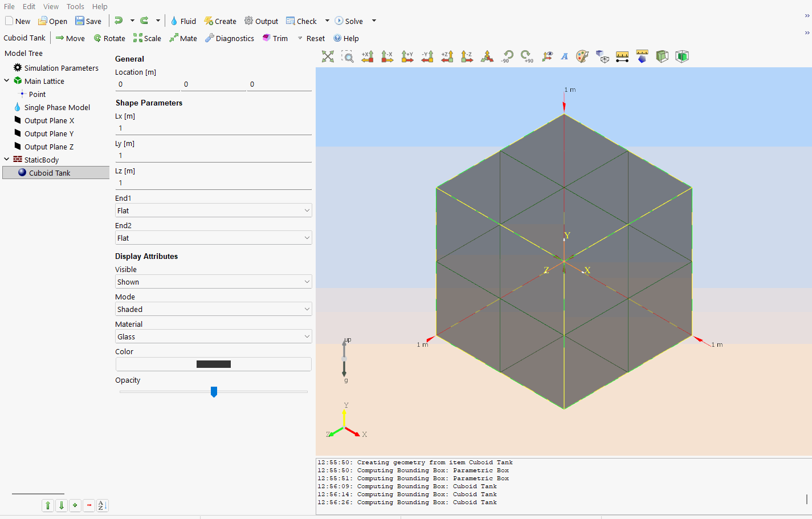
Task: Sort model tree with the A-Z button
Action: [x=103, y=505]
